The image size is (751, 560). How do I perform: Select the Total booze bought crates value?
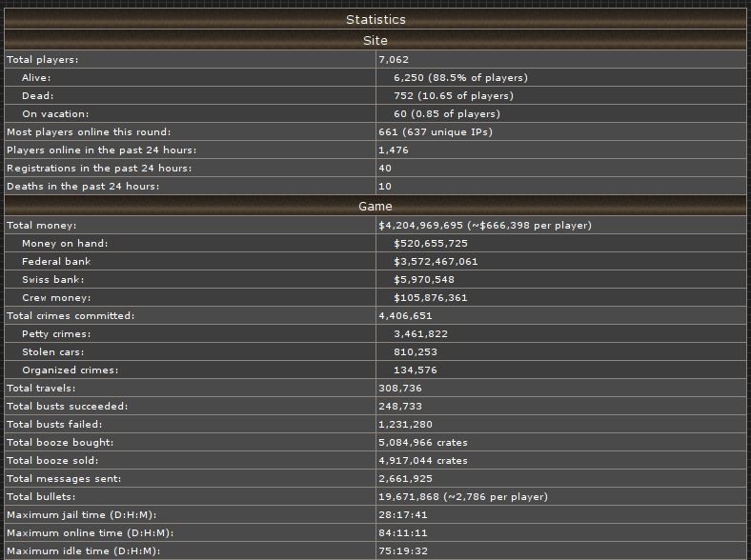click(x=423, y=442)
